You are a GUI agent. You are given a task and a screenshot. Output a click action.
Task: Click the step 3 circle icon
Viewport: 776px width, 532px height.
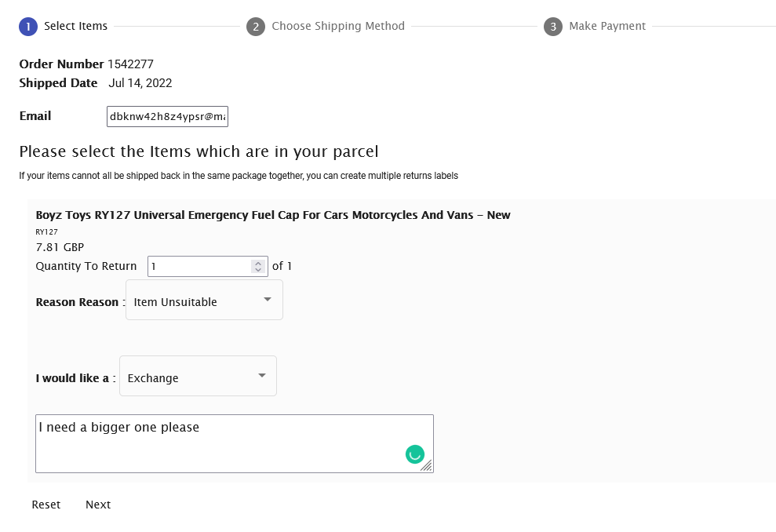(x=553, y=26)
